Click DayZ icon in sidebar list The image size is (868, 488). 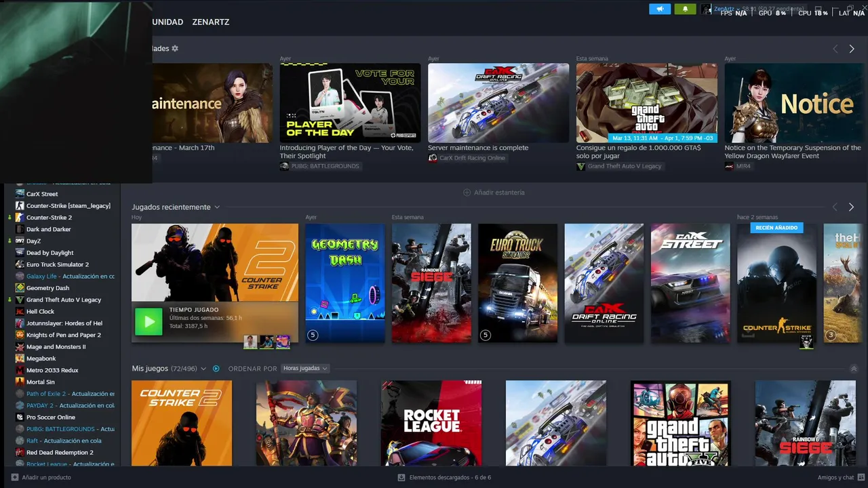click(x=20, y=241)
